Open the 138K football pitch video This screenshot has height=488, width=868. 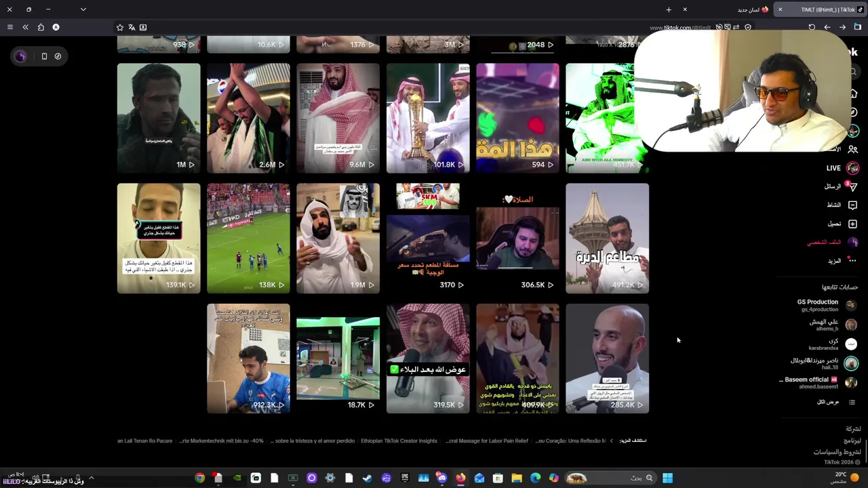pyautogui.click(x=248, y=239)
